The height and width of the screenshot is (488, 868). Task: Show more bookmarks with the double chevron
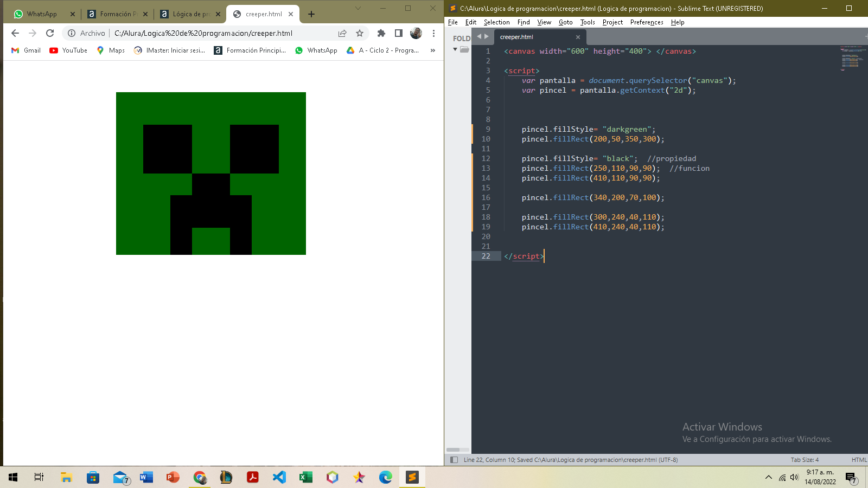432,50
